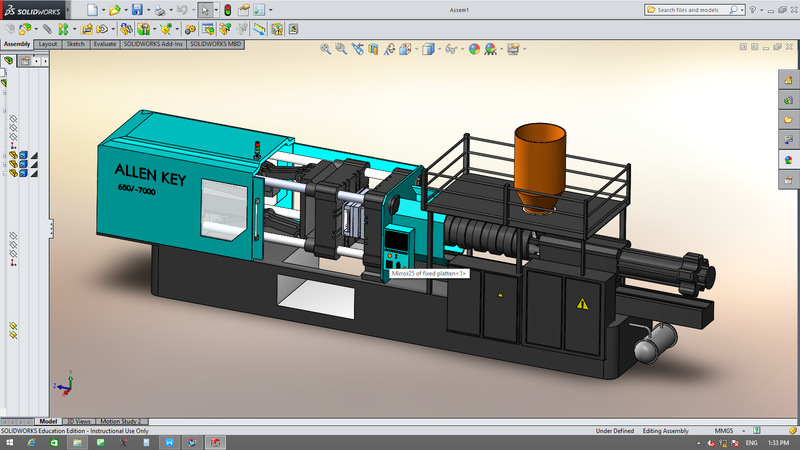
Task: Click the New document icon
Action: 92,10
